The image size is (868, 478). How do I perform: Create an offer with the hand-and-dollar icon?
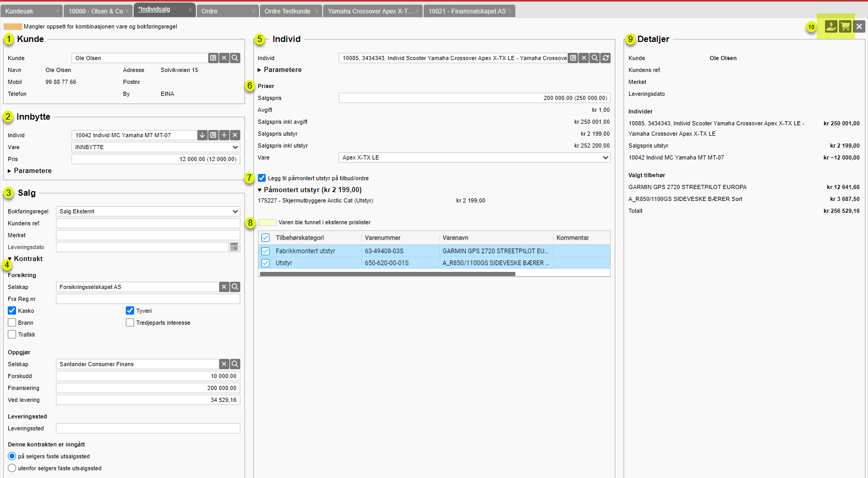click(831, 26)
